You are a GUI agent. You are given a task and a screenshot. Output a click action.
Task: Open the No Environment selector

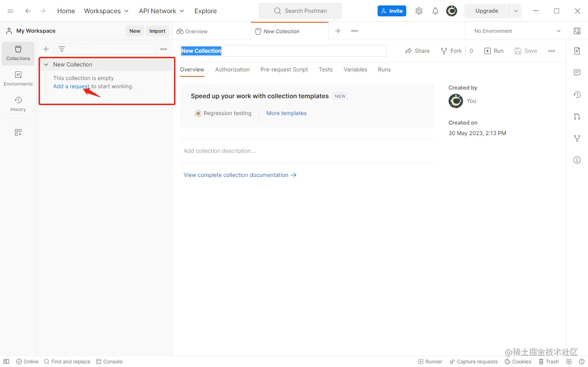(518, 31)
